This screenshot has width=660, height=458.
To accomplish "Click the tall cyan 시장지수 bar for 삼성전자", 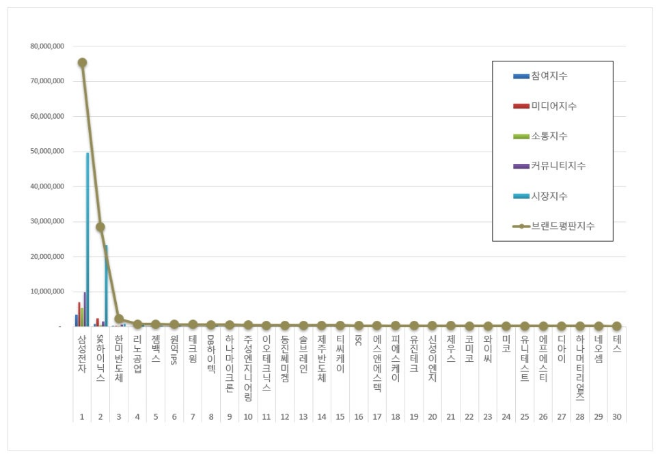I will tap(88, 240).
